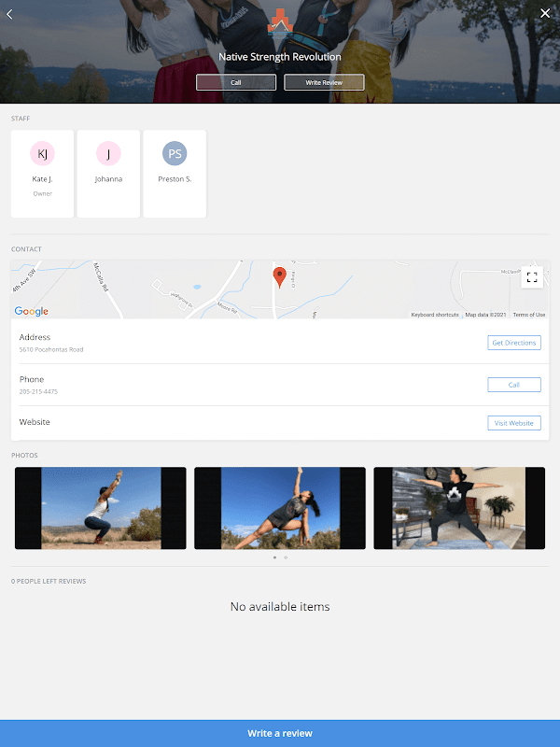The height and width of the screenshot is (747, 560).
Task: Click the Google logo on the map
Action: (32, 311)
